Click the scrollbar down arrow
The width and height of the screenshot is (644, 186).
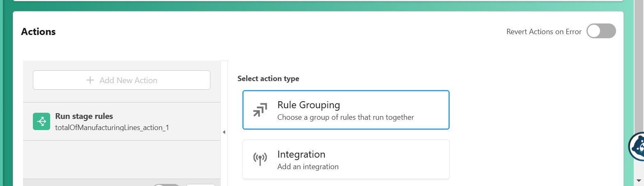tap(639, 180)
